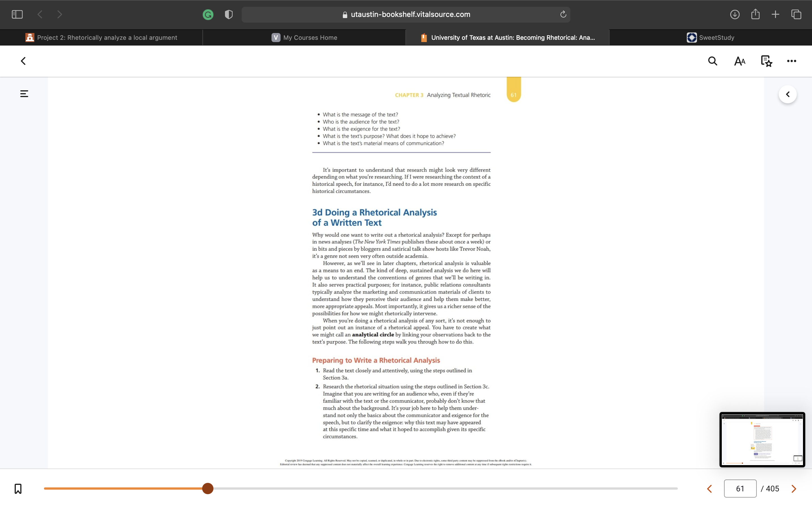Click the '/ 405' total pages label
The width and height of the screenshot is (812, 508).
770,489
